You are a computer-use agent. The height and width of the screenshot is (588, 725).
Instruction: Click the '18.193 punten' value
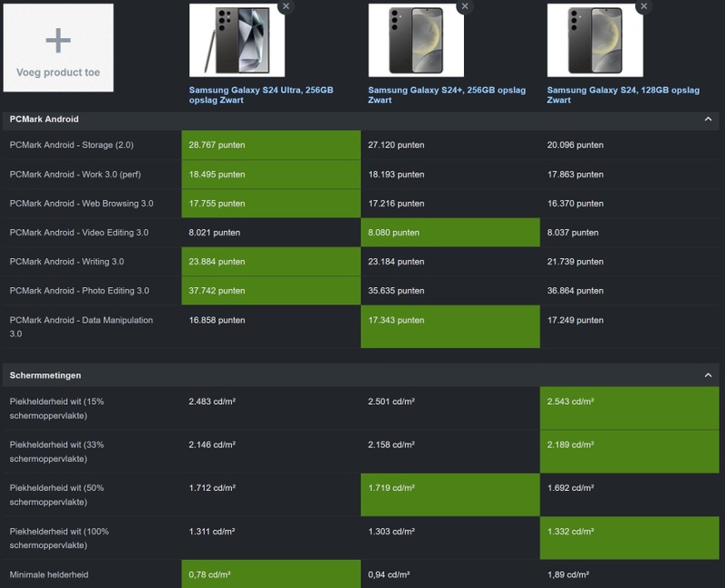[x=396, y=174]
